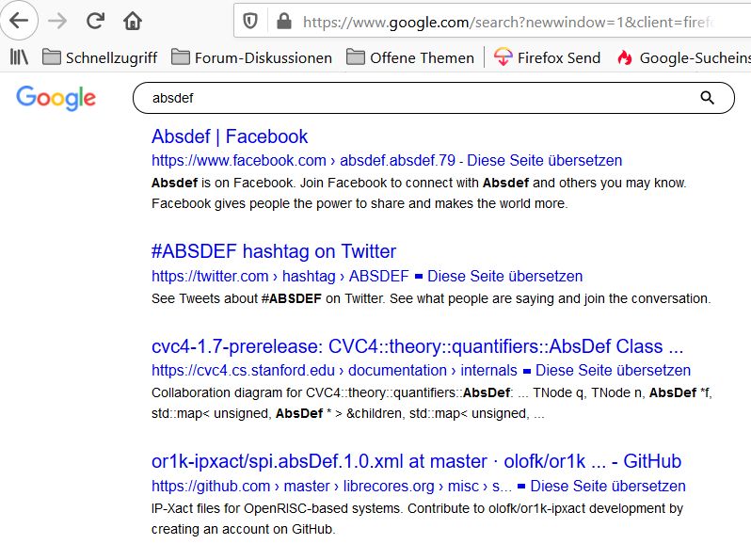Expand the Twitter result options arrow

(419, 277)
